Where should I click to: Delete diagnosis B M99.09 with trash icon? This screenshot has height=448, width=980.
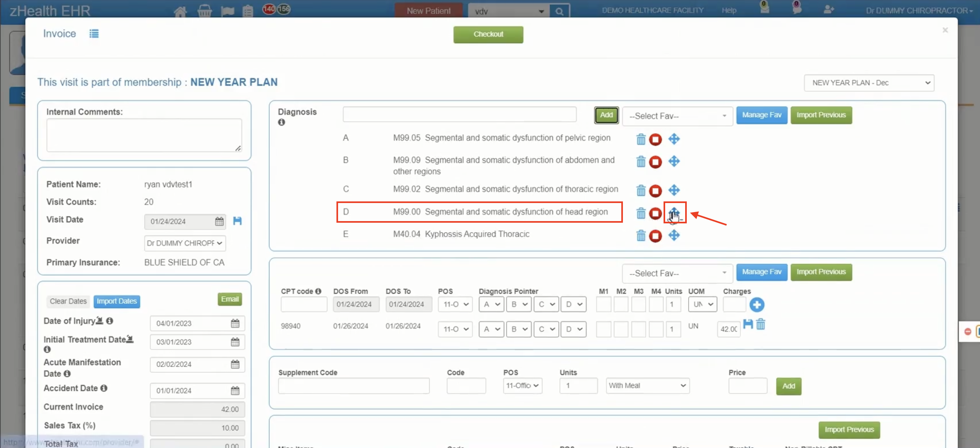coord(641,162)
